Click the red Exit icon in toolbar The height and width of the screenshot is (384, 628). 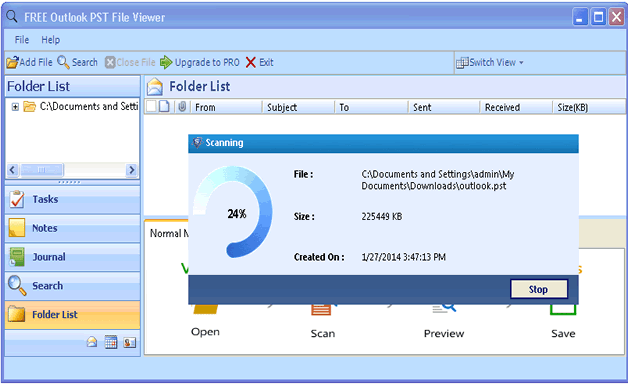point(251,62)
